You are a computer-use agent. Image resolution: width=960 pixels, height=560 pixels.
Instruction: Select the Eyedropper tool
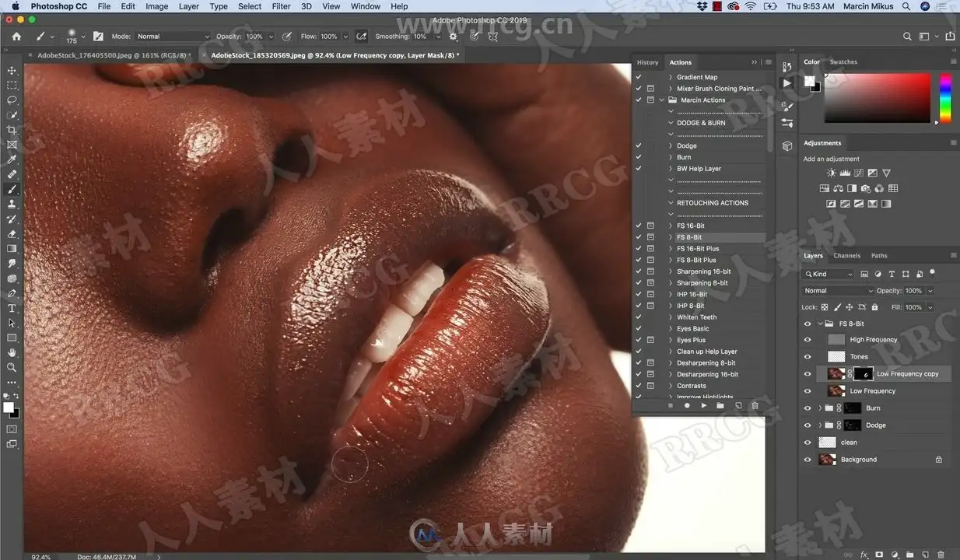[x=12, y=159]
